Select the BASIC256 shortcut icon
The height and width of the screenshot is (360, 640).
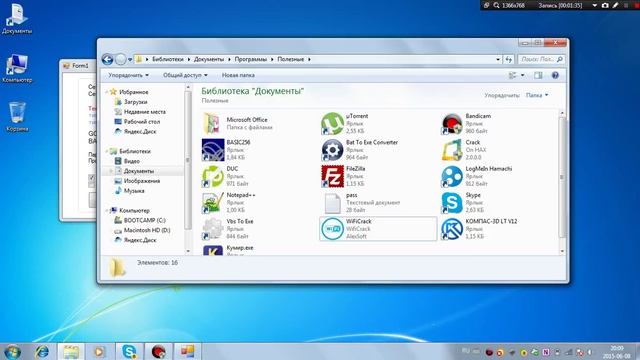(x=213, y=150)
